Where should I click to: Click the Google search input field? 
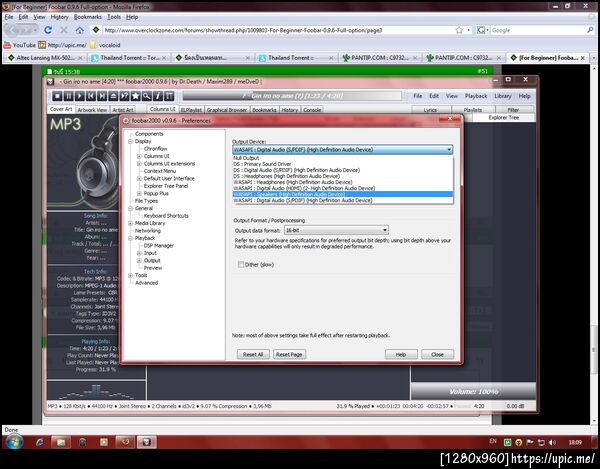[x=538, y=30]
